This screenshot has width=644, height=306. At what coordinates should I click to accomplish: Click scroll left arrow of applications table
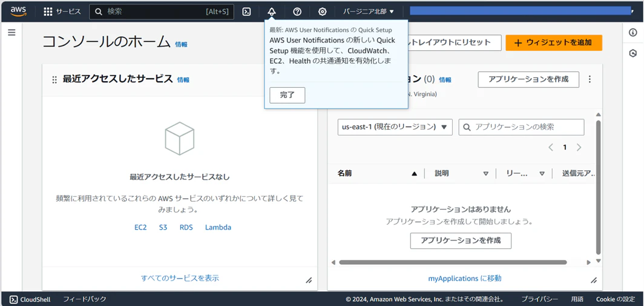[x=333, y=262]
